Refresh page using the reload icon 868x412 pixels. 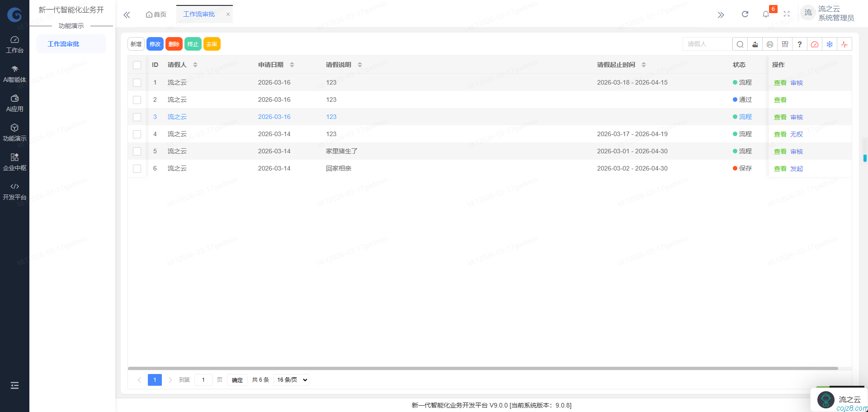tap(745, 14)
